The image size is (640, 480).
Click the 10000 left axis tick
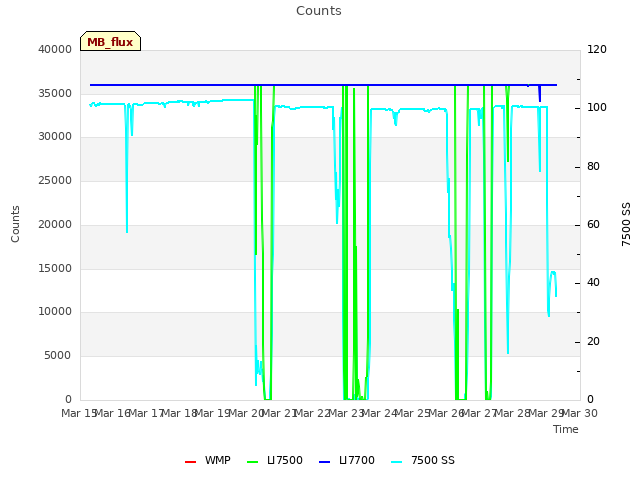[x=55, y=312]
